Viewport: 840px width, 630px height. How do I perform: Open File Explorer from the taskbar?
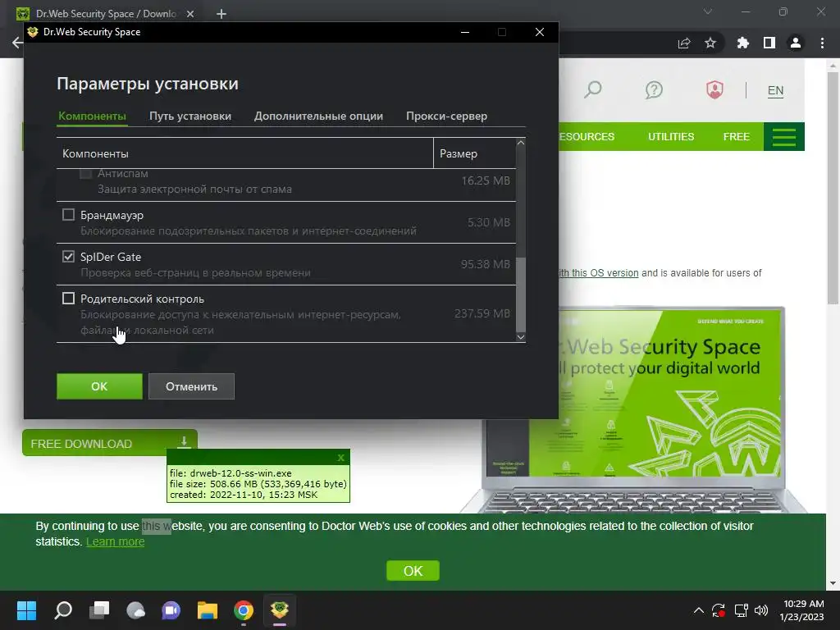(208, 610)
